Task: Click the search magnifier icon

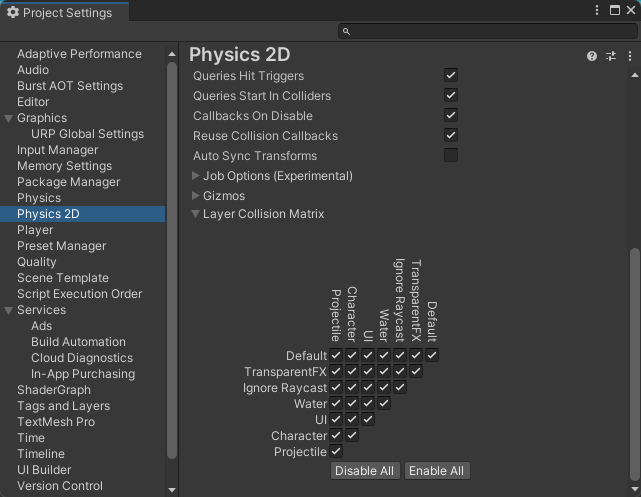Action: [x=346, y=31]
